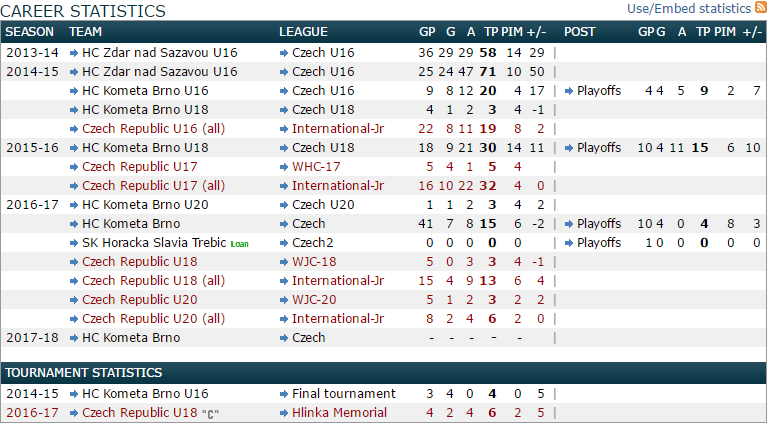
Task: Click arrow icon before Czech2 league
Action: (284, 243)
